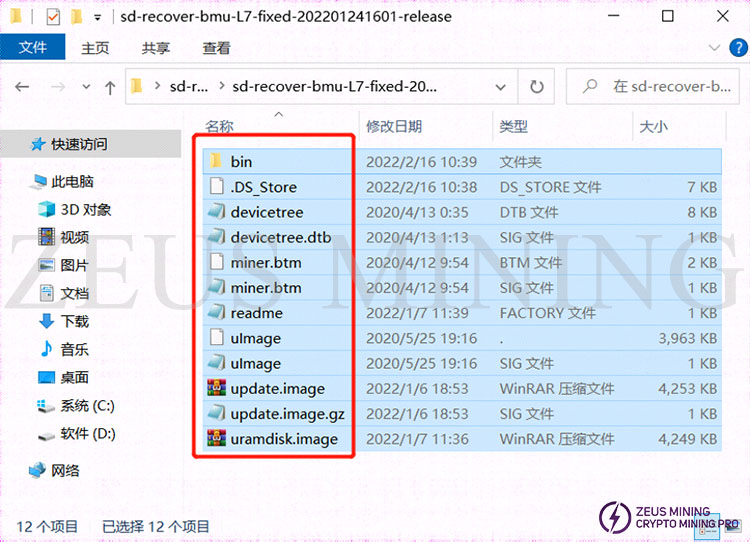This screenshot has width=750, height=542.
Task: Open 3D Objects folder in sidebar
Action: [75, 210]
